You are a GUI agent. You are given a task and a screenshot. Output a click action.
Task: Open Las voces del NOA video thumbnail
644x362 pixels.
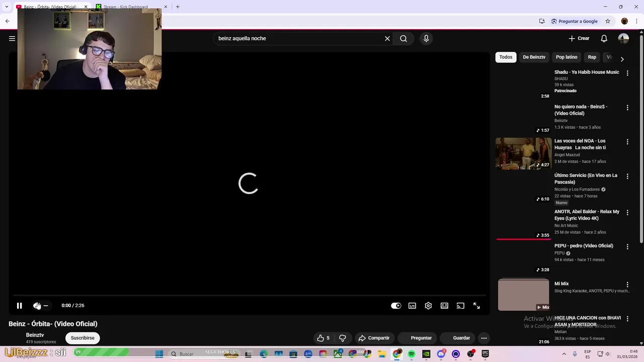click(523, 153)
